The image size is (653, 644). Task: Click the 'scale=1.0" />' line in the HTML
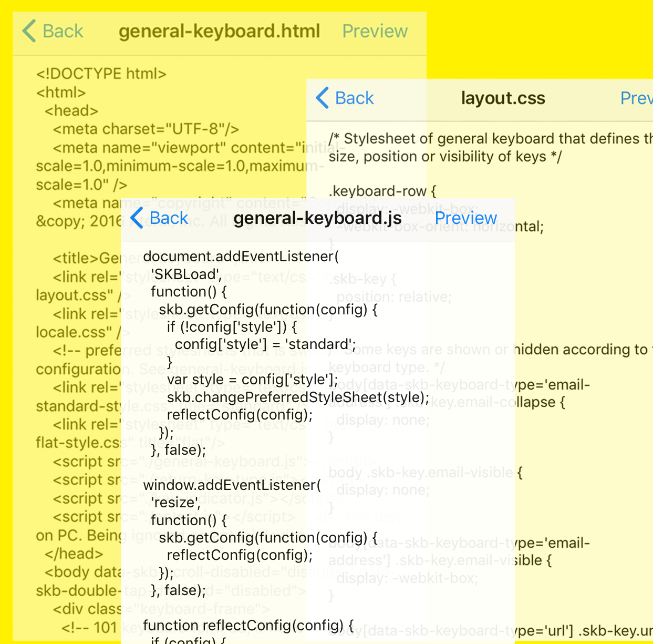[81, 185]
